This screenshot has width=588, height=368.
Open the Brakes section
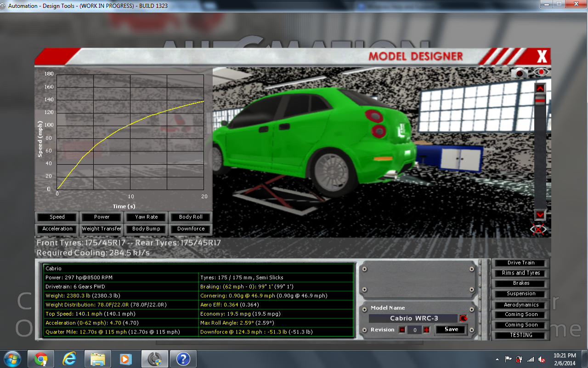[521, 283]
